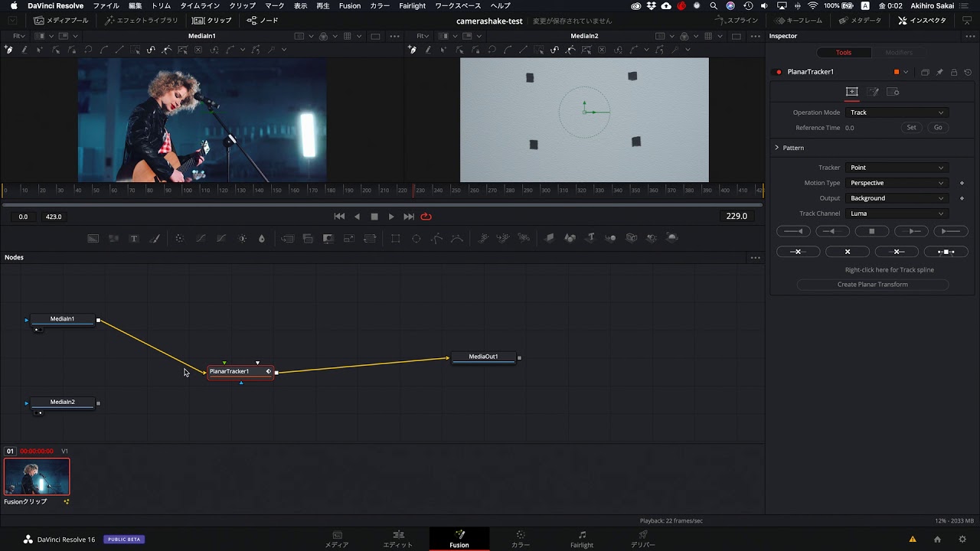Add a Brightness Contrast node (sun icon)
The height and width of the screenshot is (551, 980).
point(243,238)
